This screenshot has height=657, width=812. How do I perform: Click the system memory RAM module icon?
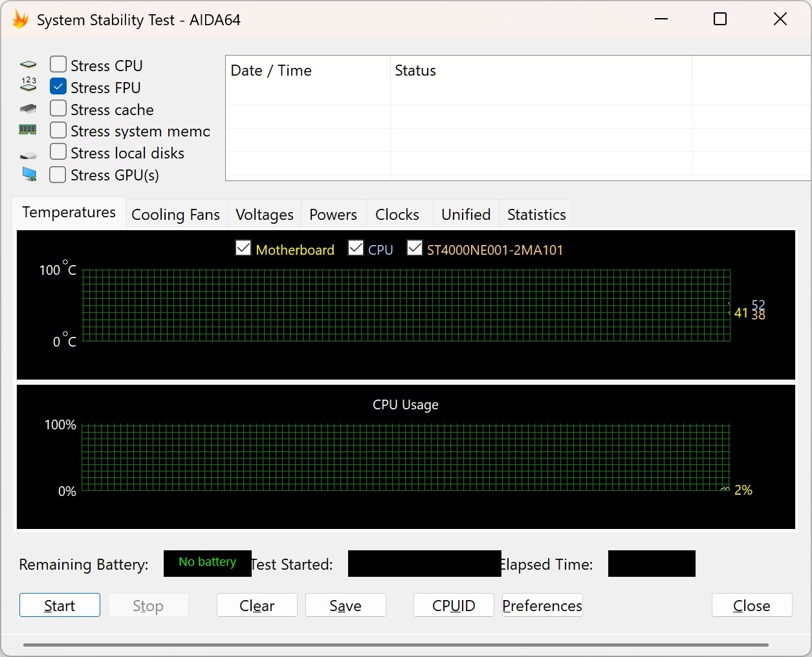pyautogui.click(x=28, y=129)
